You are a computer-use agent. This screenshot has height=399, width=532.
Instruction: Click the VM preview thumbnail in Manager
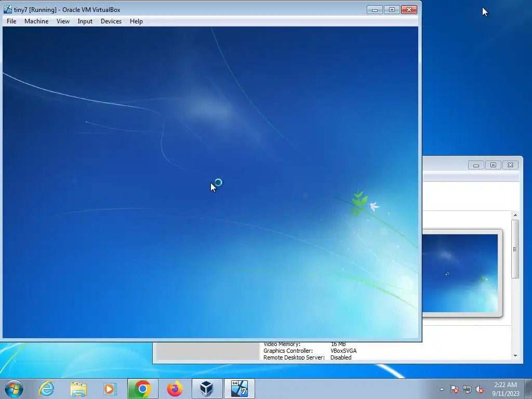tap(460, 273)
